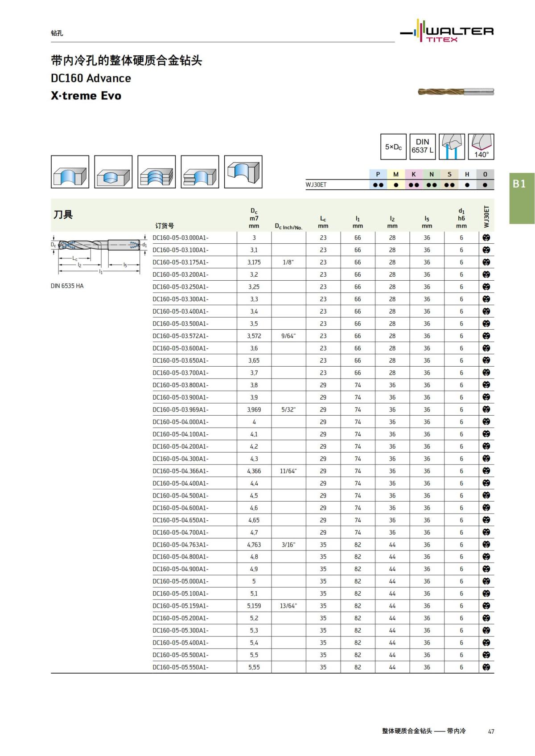Click the 3,572 diameter value
The width and height of the screenshot is (535, 756).
tap(254, 336)
